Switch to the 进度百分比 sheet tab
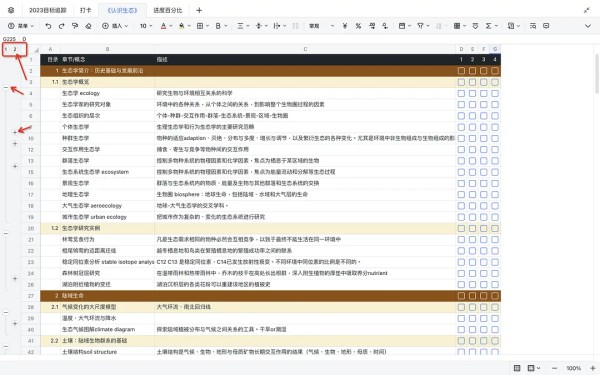This screenshot has width=600, height=375. pyautogui.click(x=168, y=10)
